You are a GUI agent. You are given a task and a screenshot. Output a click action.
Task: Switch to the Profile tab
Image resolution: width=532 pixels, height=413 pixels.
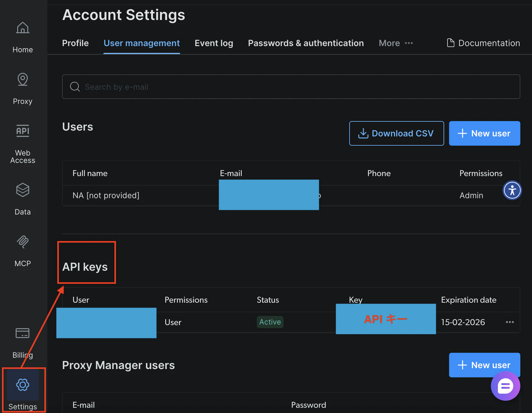click(x=75, y=43)
